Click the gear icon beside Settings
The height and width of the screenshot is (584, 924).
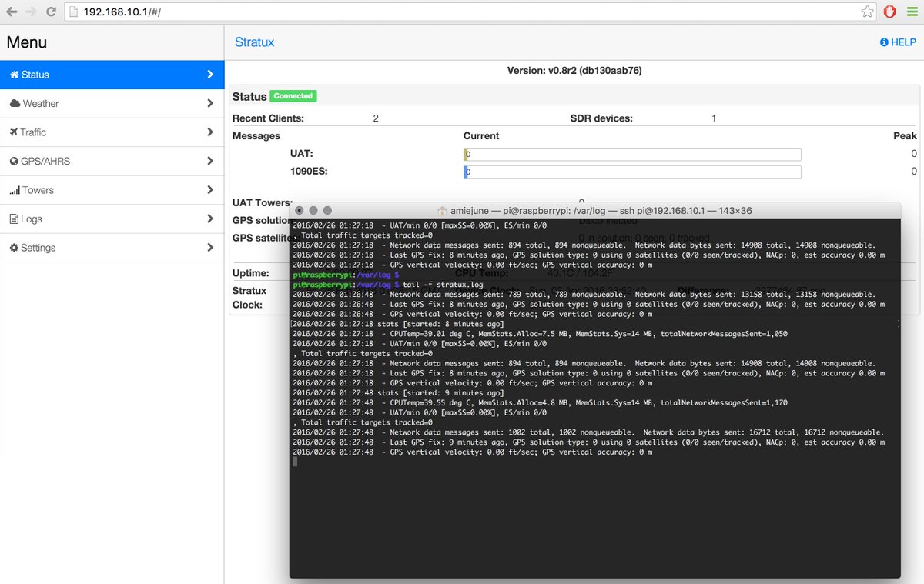[14, 248]
